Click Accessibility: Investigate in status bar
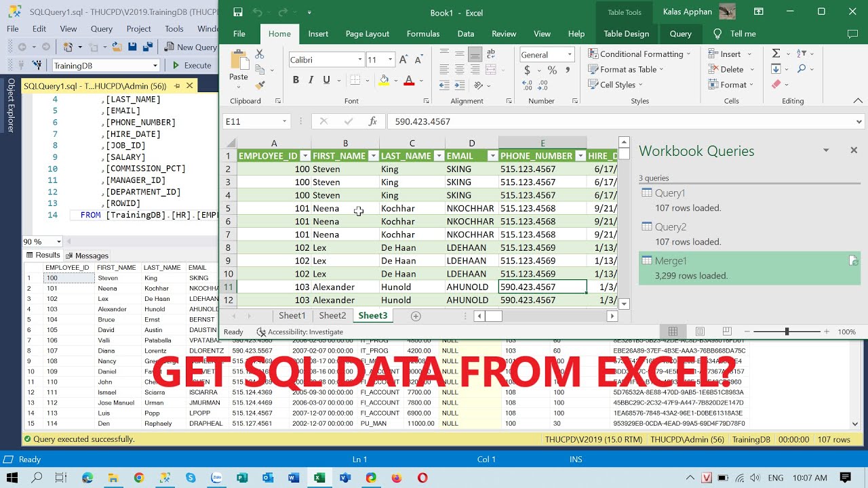Screen dimensions: 868x488 pyautogui.click(x=300, y=332)
